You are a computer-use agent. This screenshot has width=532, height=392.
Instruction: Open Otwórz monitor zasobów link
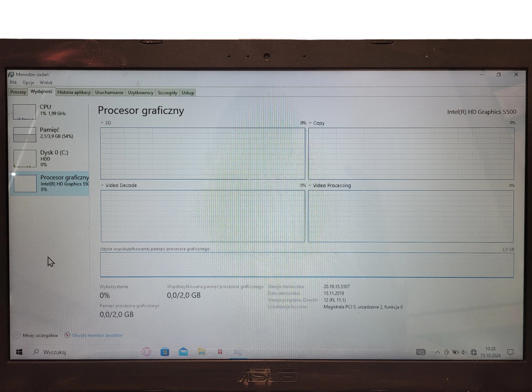click(97, 335)
